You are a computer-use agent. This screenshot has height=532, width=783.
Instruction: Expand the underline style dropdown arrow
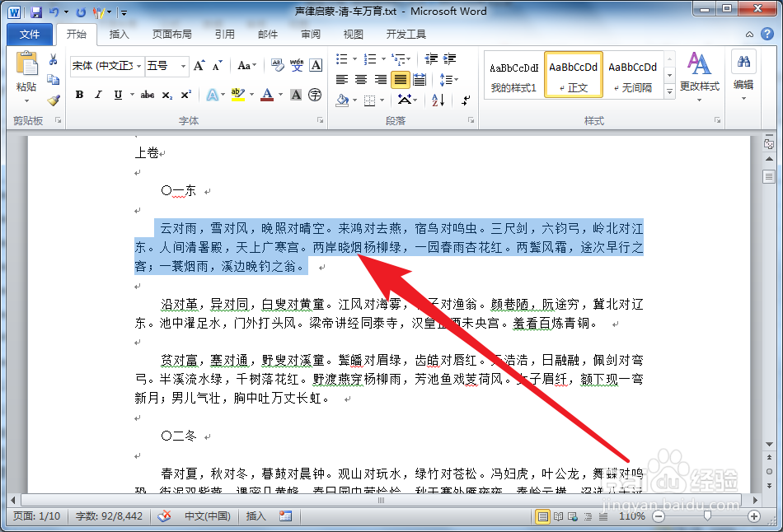[x=131, y=94]
